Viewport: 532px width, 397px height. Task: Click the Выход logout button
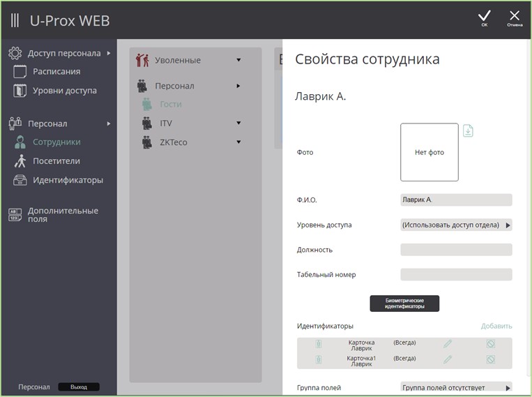(x=79, y=387)
